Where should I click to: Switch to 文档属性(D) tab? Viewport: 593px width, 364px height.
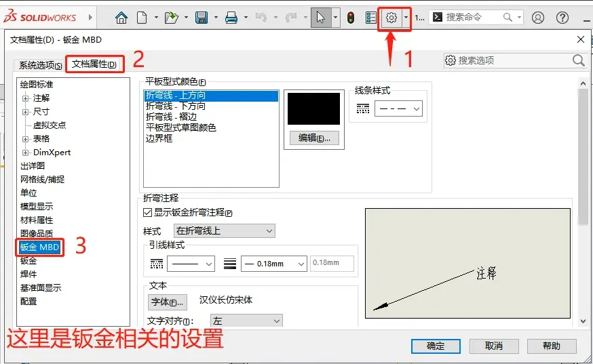tap(94, 64)
